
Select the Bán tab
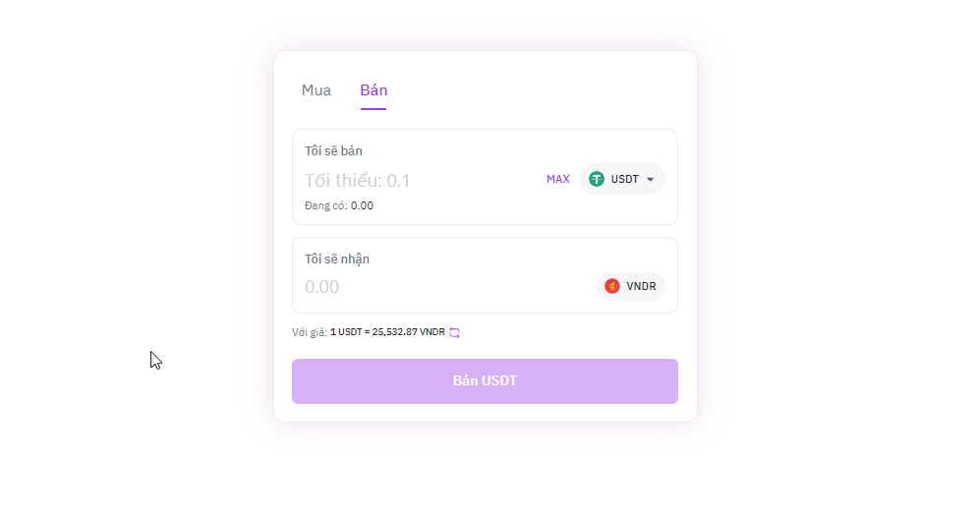pyautogui.click(x=374, y=90)
